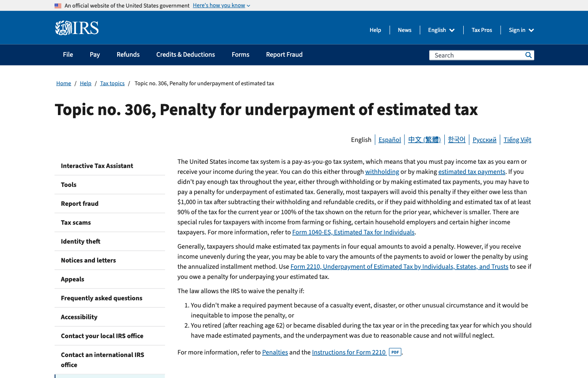This screenshot has height=378, width=588.
Task: Switch page language to Tiếng Việt
Action: click(517, 140)
